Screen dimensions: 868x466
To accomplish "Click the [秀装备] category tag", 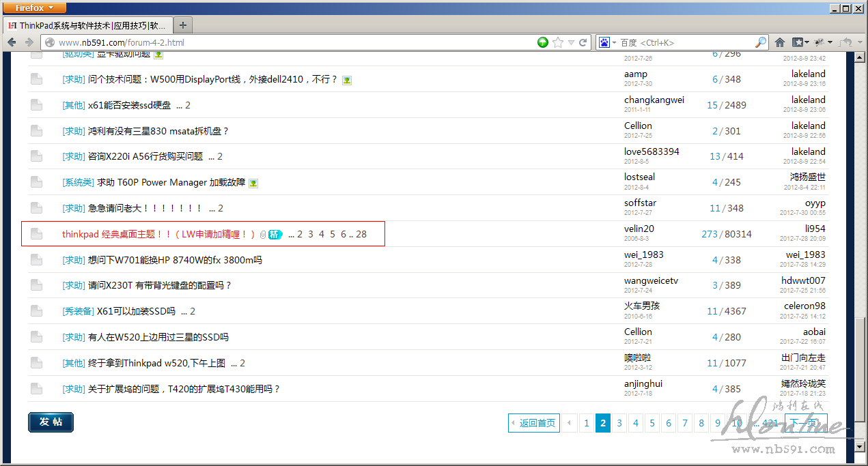I will (78, 311).
